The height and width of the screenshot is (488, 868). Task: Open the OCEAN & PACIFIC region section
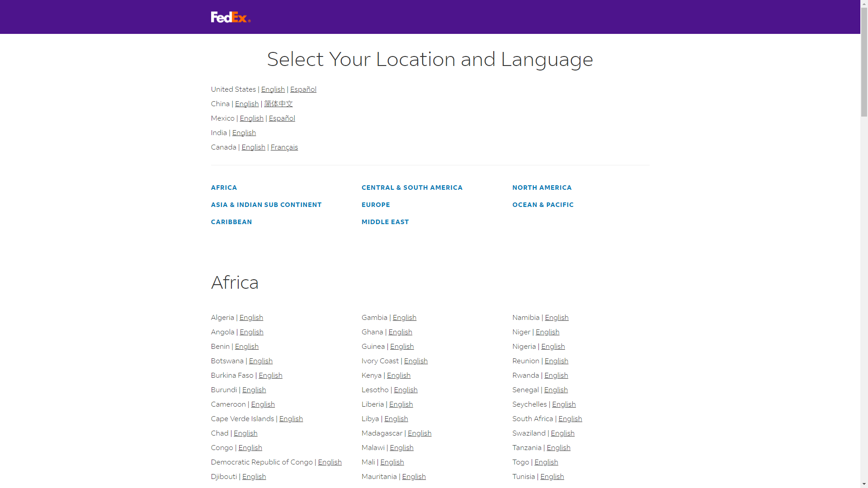[542, 204]
